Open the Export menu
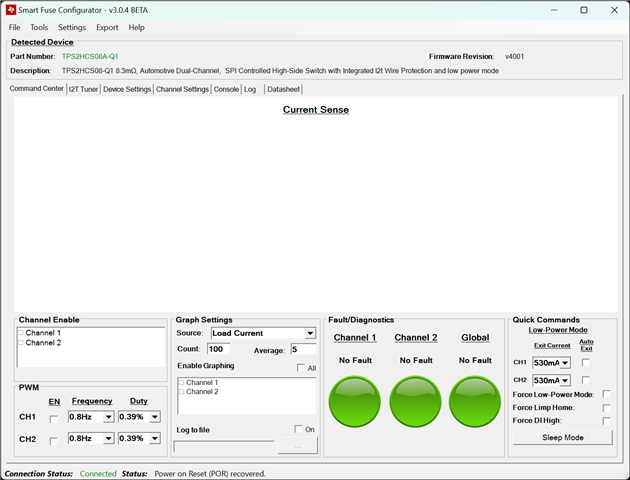Image resolution: width=630 pixels, height=480 pixels. pyautogui.click(x=107, y=27)
